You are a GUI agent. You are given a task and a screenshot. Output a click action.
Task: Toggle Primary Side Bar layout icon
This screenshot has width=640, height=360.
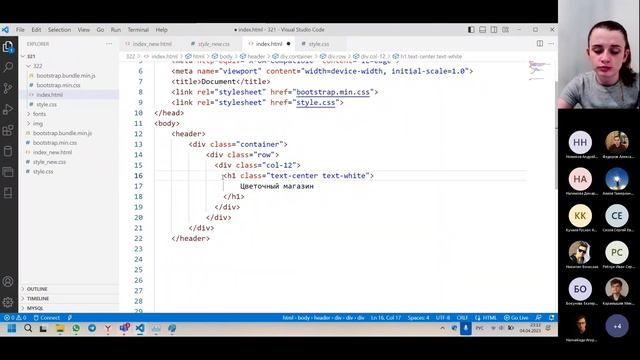[x=471, y=30]
